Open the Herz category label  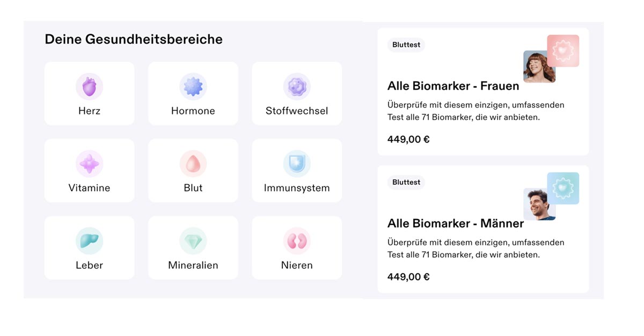coord(89,111)
